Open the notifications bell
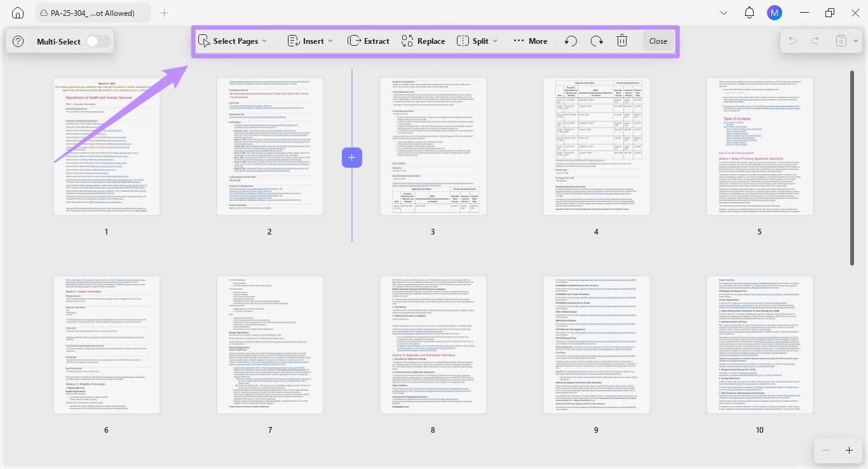868x469 pixels. 749,13
